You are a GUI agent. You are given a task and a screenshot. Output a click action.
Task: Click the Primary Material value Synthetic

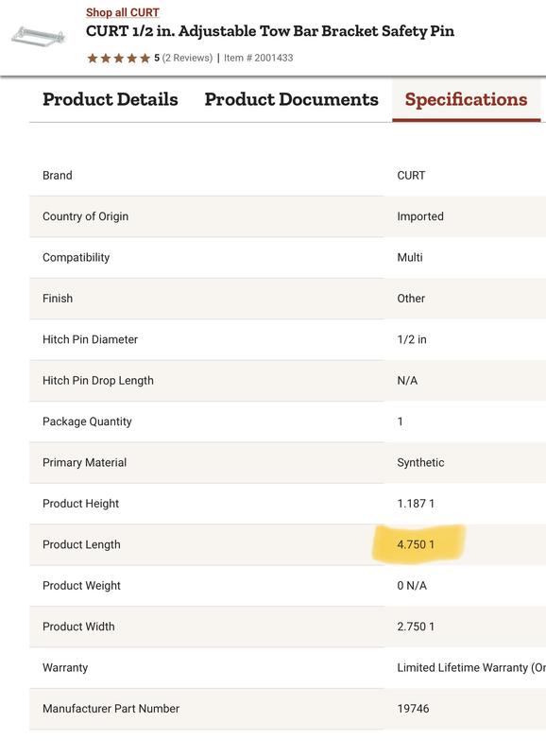(x=420, y=463)
